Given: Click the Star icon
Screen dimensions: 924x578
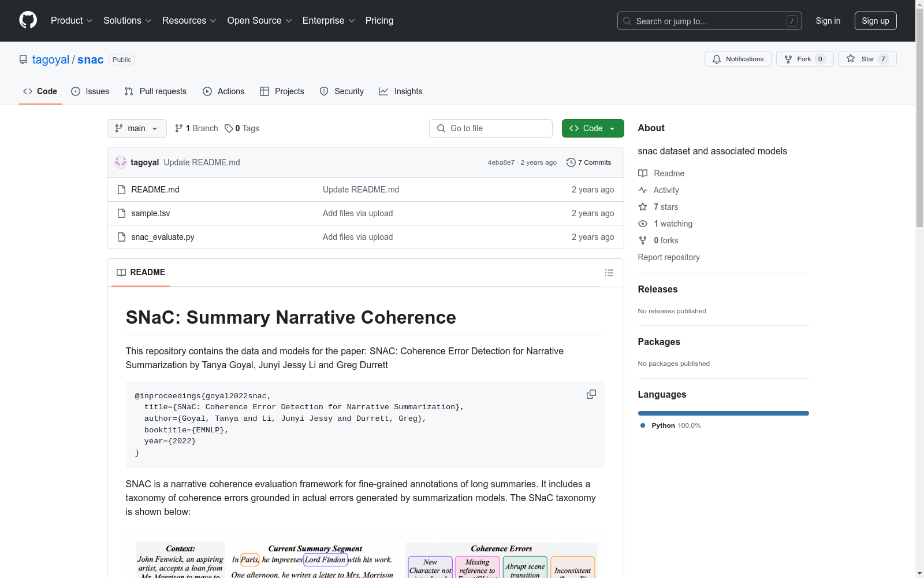Looking at the screenshot, I should (851, 58).
